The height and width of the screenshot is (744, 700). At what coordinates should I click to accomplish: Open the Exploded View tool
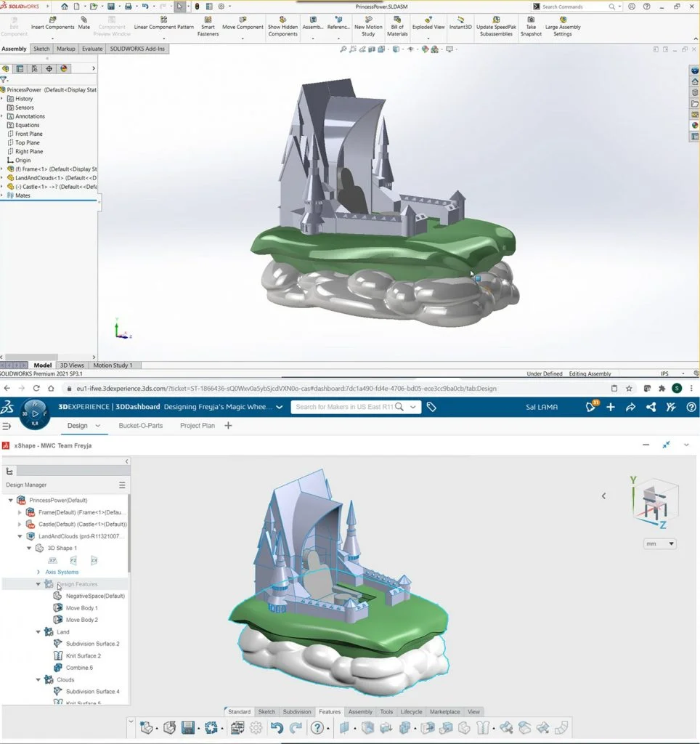(x=428, y=23)
